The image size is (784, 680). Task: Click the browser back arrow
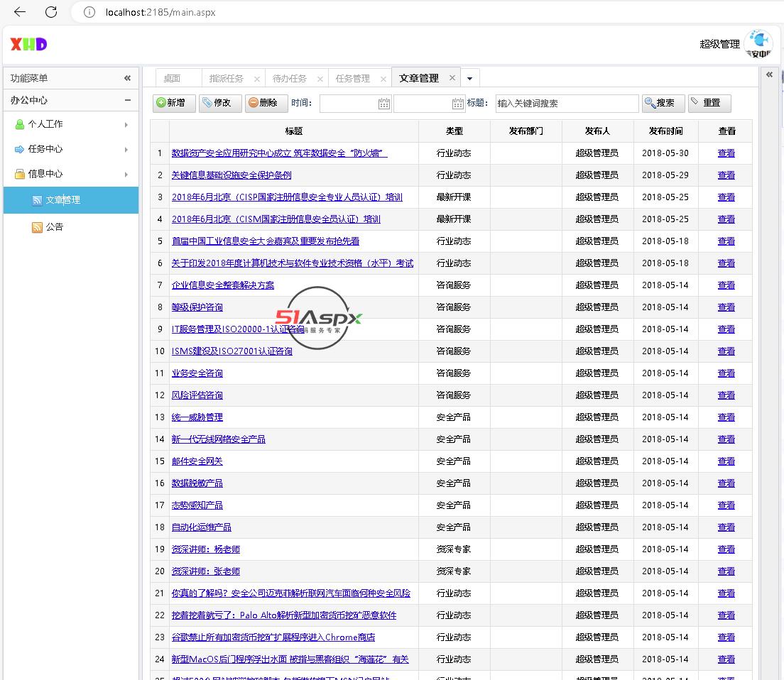[20, 12]
